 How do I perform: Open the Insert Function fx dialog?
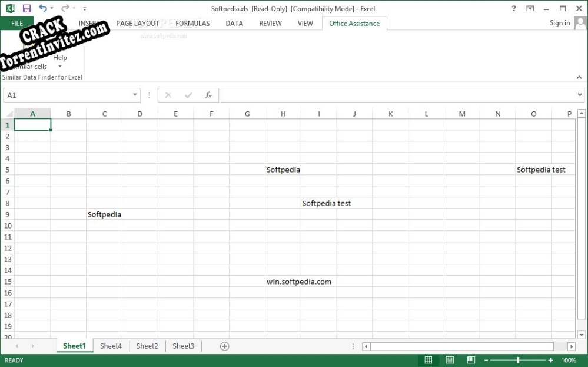[x=209, y=95]
